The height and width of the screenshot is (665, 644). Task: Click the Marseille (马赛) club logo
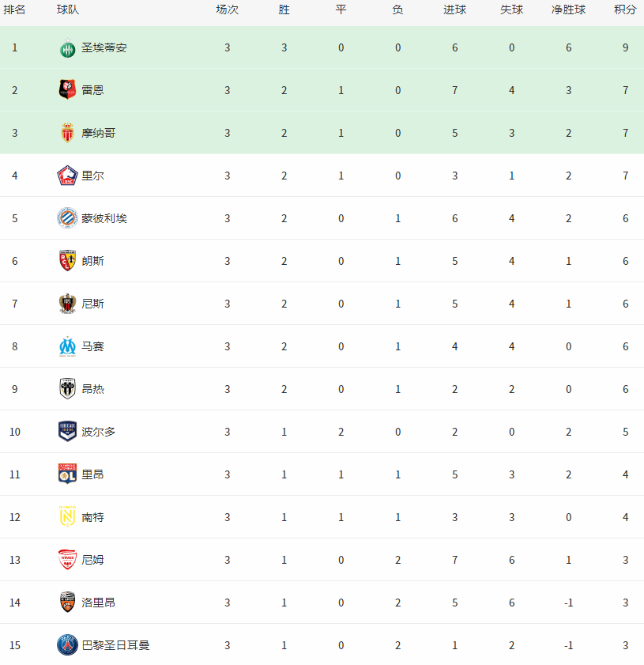pyautogui.click(x=67, y=346)
